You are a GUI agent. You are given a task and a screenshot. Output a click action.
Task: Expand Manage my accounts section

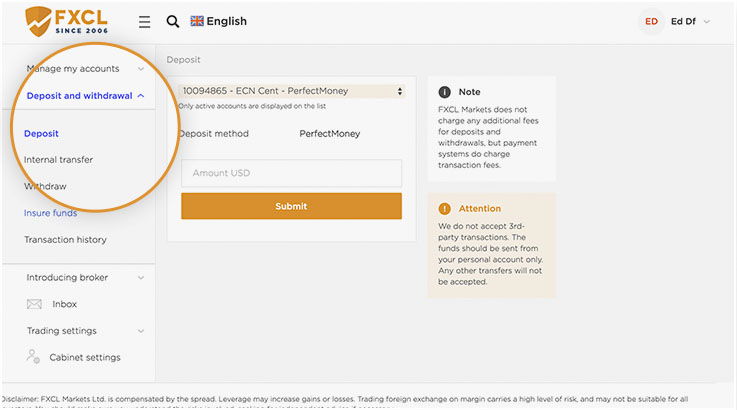click(85, 69)
